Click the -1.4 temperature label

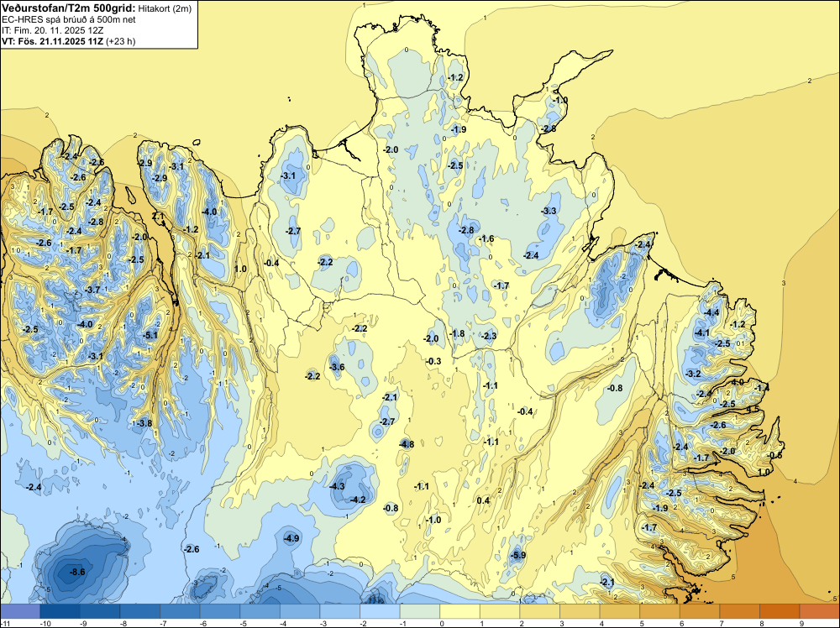pos(762,388)
